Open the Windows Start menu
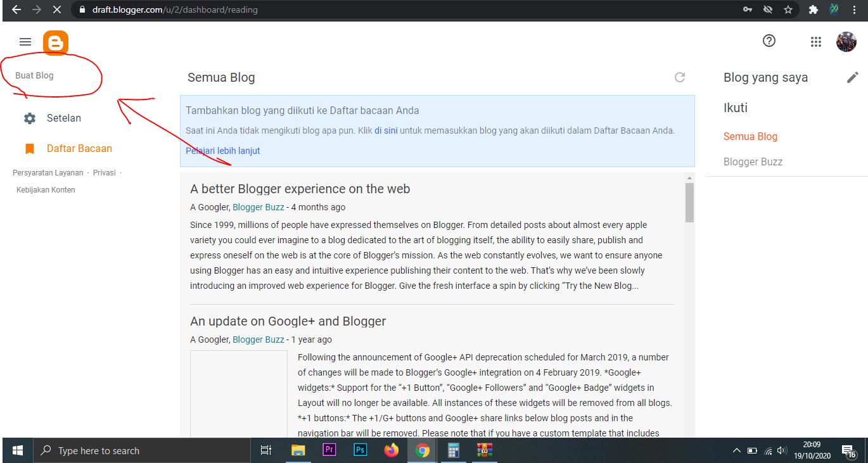868x463 pixels. pyautogui.click(x=18, y=450)
